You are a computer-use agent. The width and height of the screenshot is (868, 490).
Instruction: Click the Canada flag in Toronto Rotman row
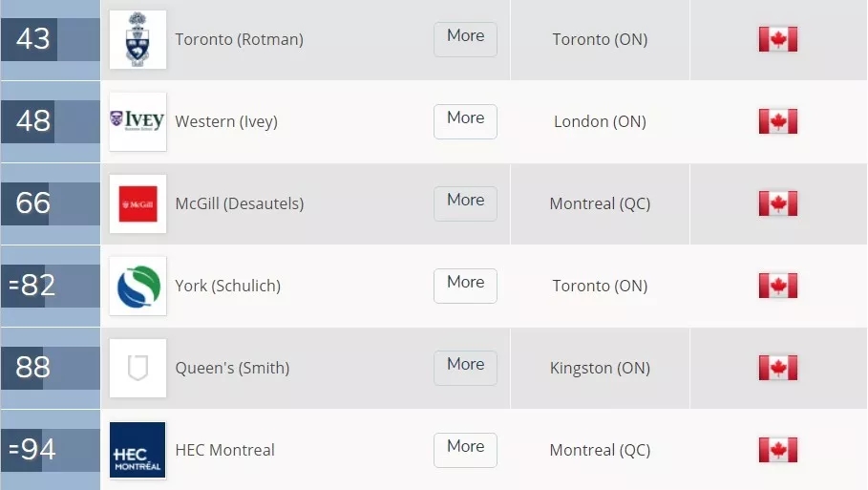[777, 39]
